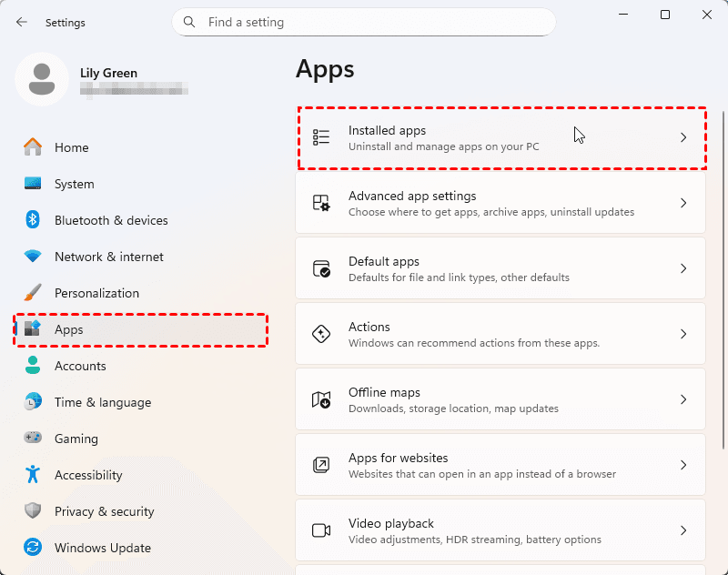Select Home in the sidebar menu

(x=71, y=147)
